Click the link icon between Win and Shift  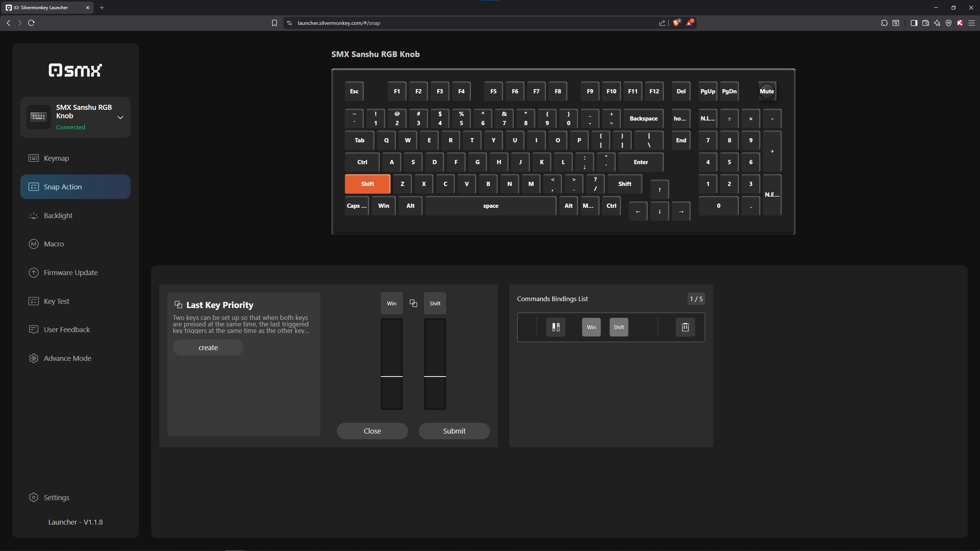tap(413, 303)
